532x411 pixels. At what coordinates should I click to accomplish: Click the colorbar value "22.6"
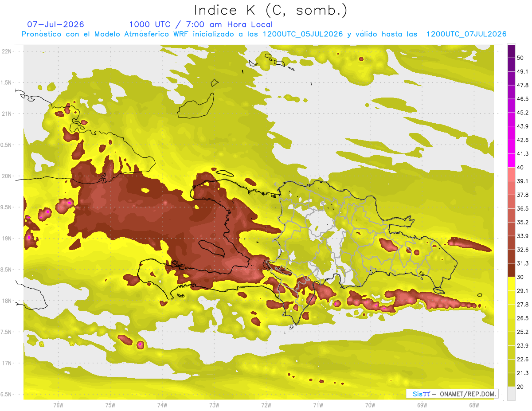[x=523, y=360]
